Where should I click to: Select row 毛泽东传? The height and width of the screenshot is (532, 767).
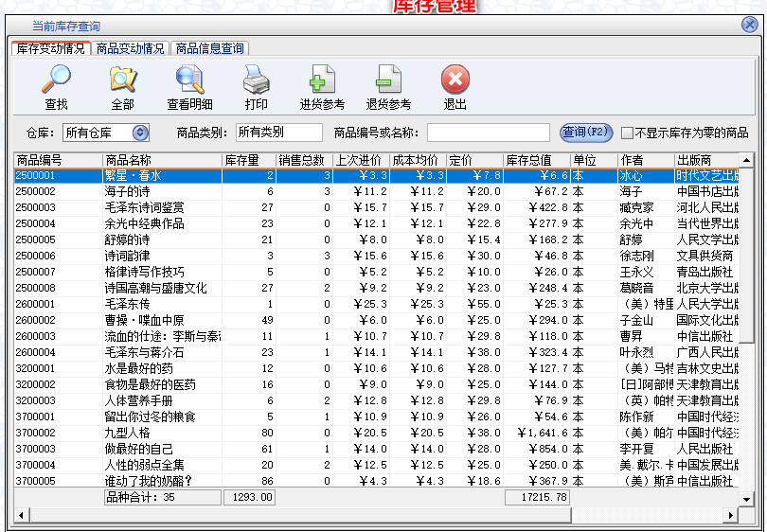[x=376, y=304]
